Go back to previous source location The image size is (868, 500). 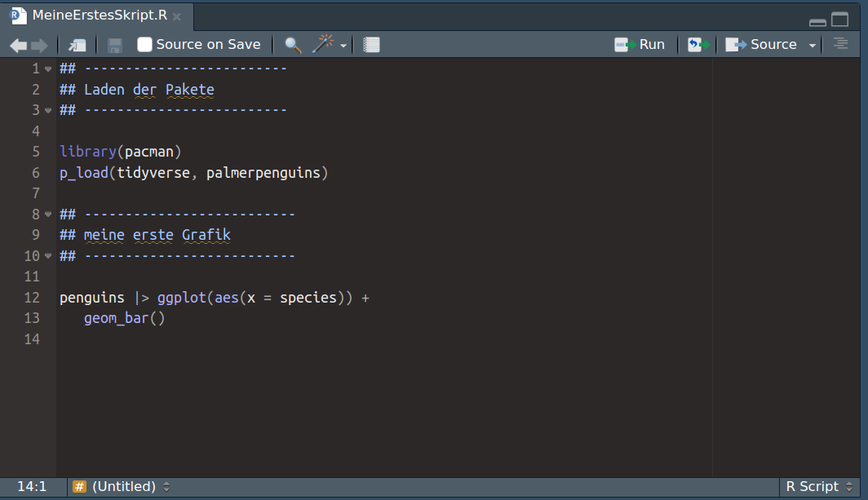point(18,45)
